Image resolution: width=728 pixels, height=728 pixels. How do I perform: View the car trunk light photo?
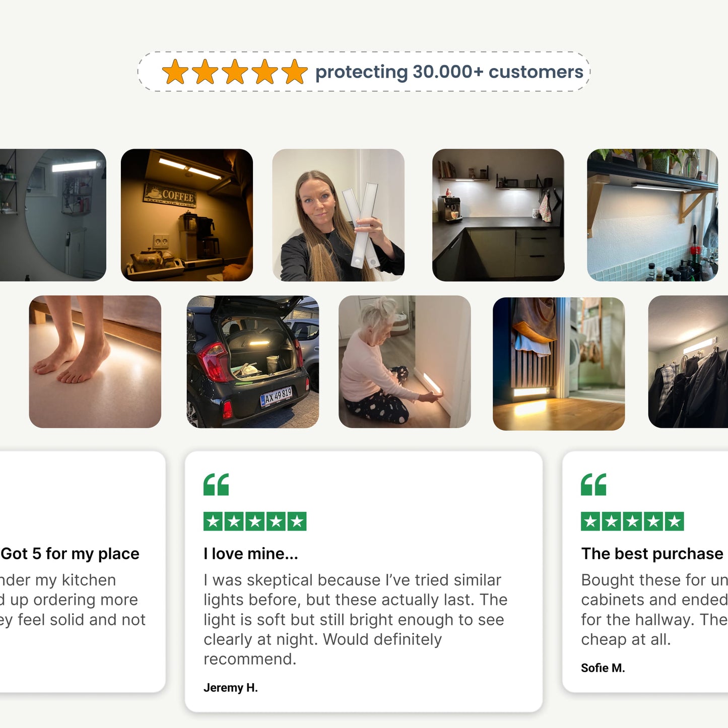coord(253,362)
